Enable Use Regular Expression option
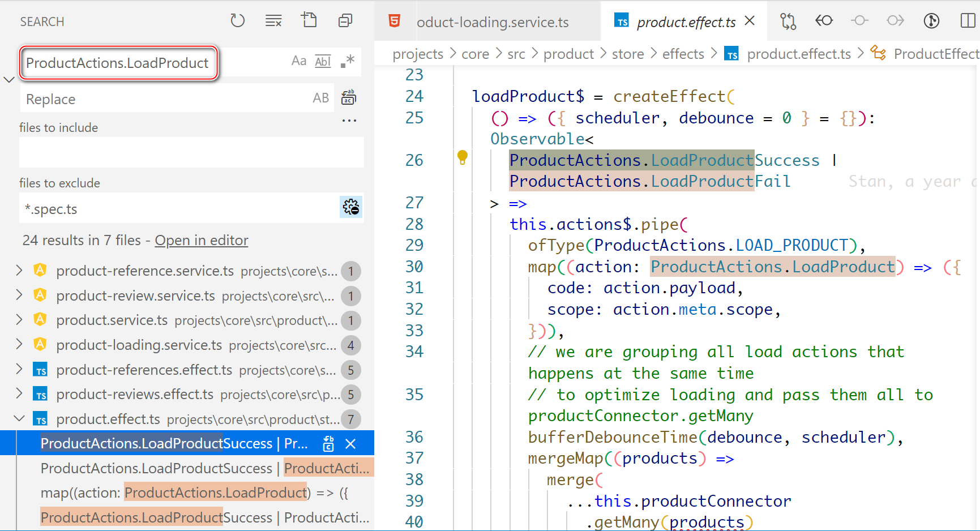The image size is (980, 531). click(x=347, y=61)
